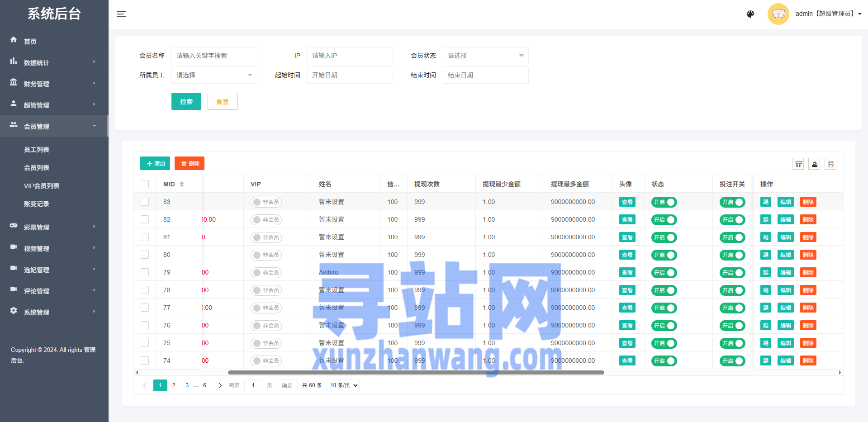This screenshot has width=868, height=422.
Task: Open the 所属员工 dropdown
Action: coord(214,75)
